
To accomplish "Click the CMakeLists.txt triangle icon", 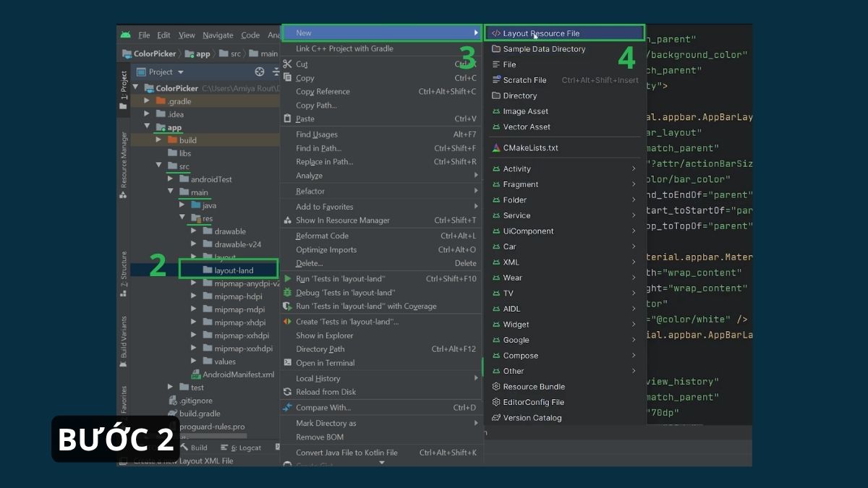I will pyautogui.click(x=496, y=147).
